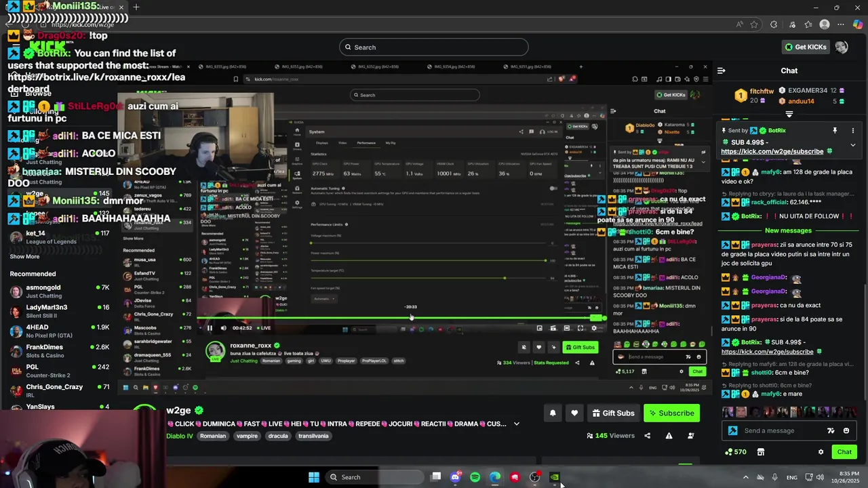The image size is (868, 488).
Task: Open chat settings gear
Action: [821, 452]
